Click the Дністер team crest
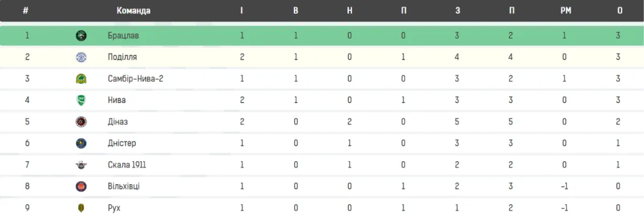The height and width of the screenshot is (218, 644). (x=81, y=143)
